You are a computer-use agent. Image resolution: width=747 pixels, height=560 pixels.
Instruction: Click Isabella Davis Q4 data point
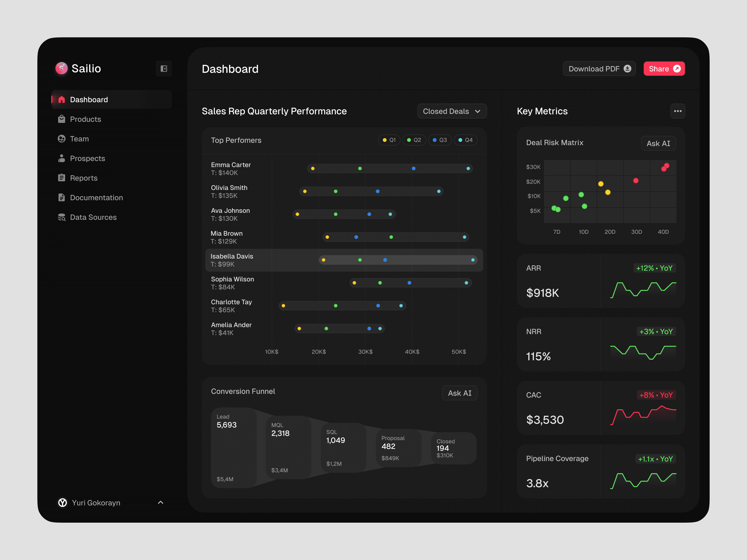tap(473, 260)
